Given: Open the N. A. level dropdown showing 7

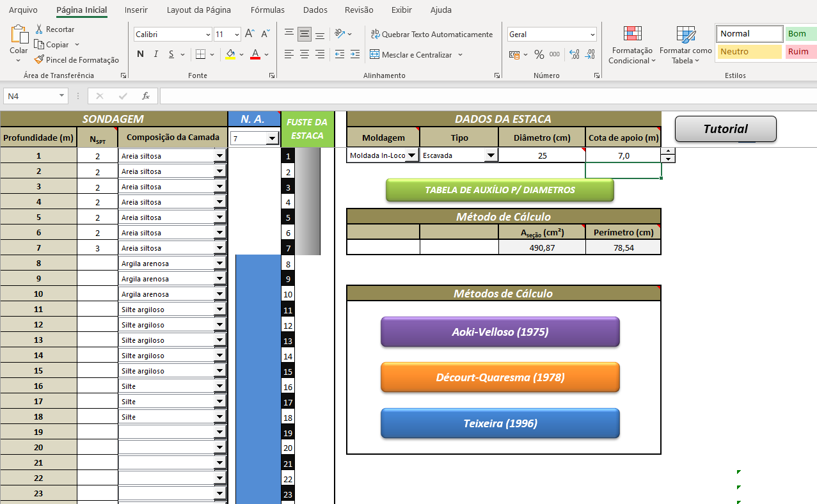Looking at the screenshot, I should pyautogui.click(x=272, y=138).
